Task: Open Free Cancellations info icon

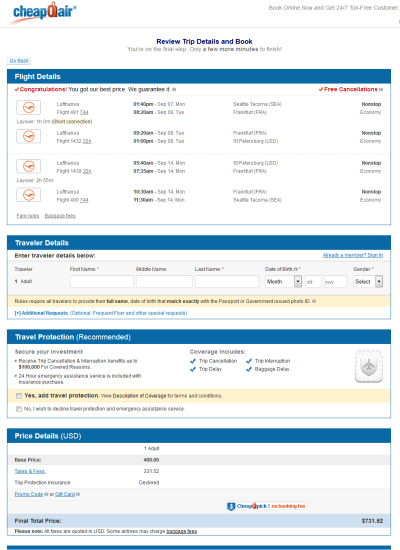Action: click(381, 90)
